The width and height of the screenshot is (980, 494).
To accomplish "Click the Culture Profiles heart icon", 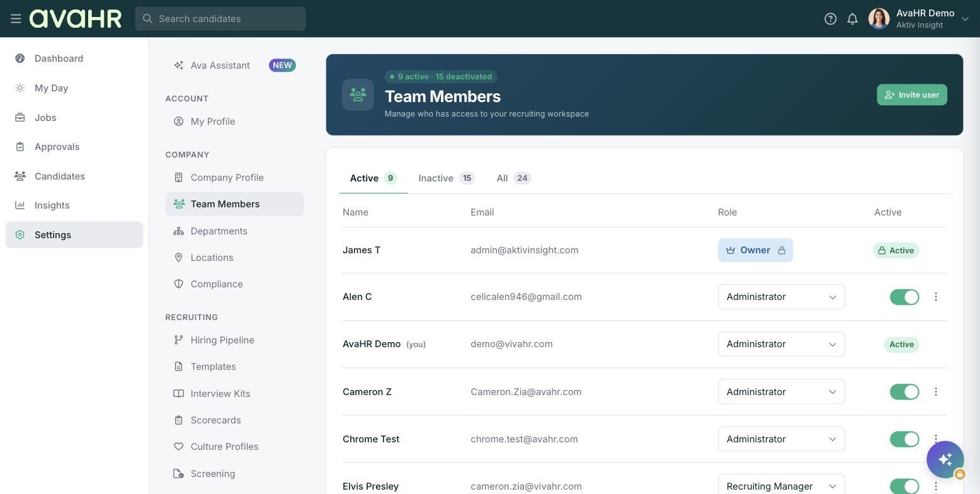I will point(179,447).
